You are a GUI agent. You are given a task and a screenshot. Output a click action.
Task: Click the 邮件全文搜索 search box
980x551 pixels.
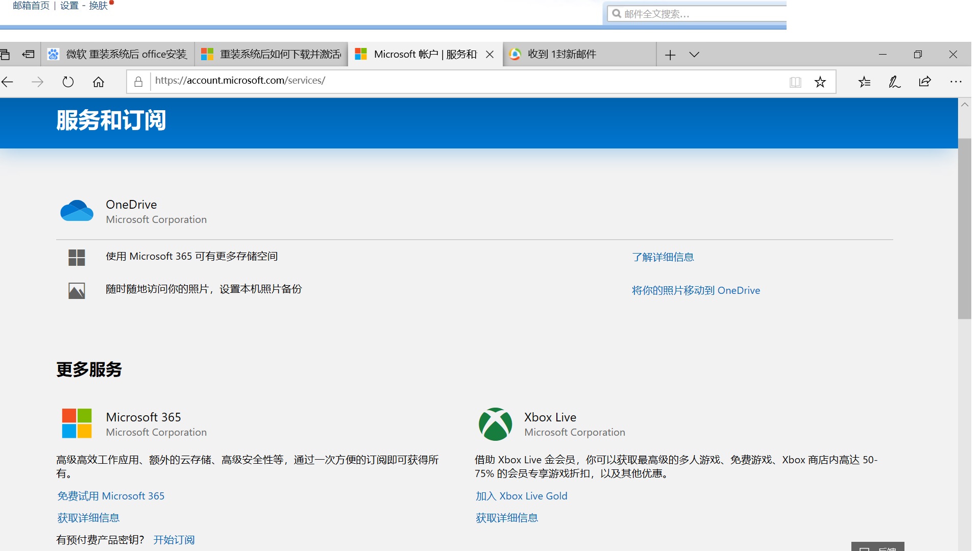697,14
